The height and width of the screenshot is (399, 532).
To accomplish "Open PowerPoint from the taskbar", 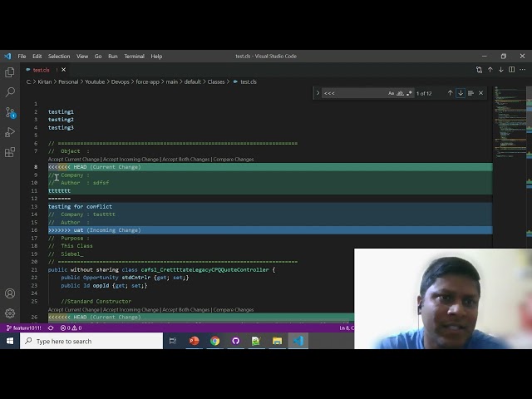I will (x=194, y=341).
